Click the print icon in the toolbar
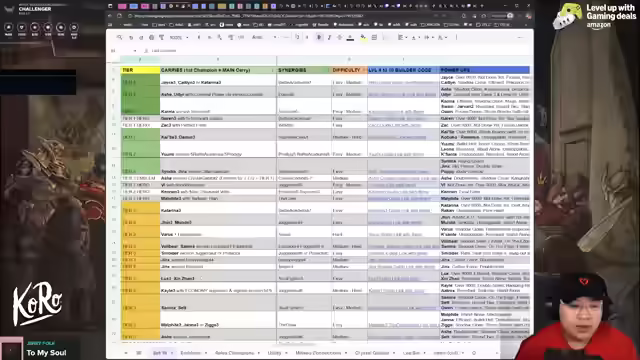640x360 pixels. point(151,37)
